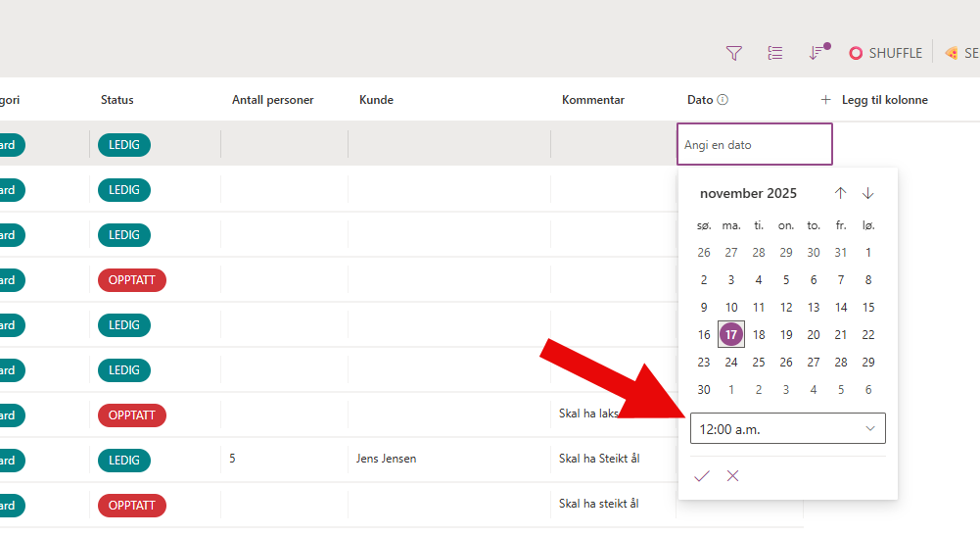
Task: Select November 9 in calendar
Action: point(704,307)
